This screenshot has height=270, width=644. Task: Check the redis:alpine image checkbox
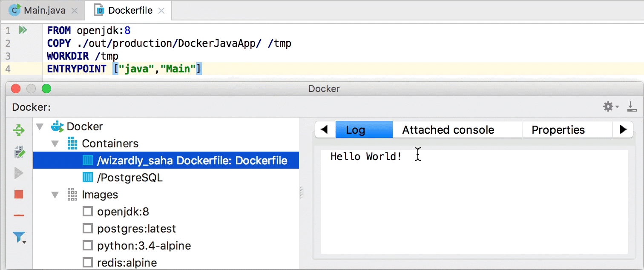click(87, 262)
